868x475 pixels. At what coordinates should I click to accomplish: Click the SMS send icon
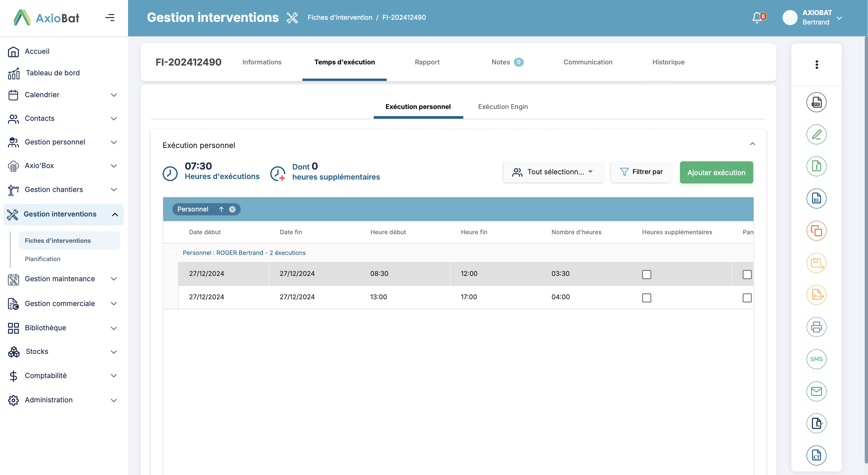[x=816, y=359]
